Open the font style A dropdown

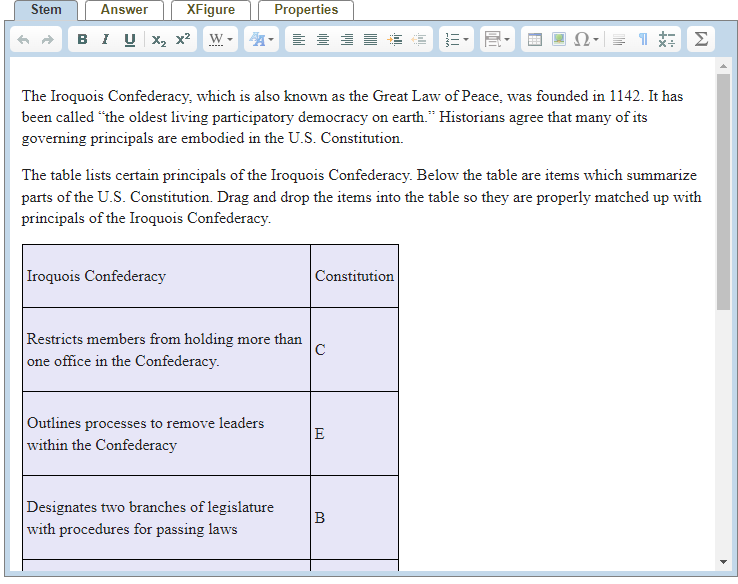click(x=261, y=40)
